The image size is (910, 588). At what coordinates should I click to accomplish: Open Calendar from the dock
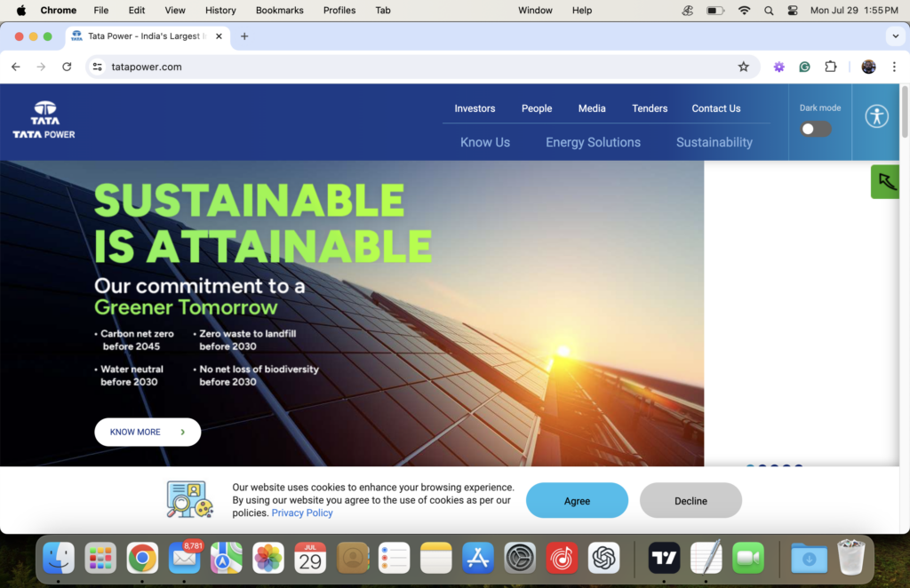click(x=310, y=559)
